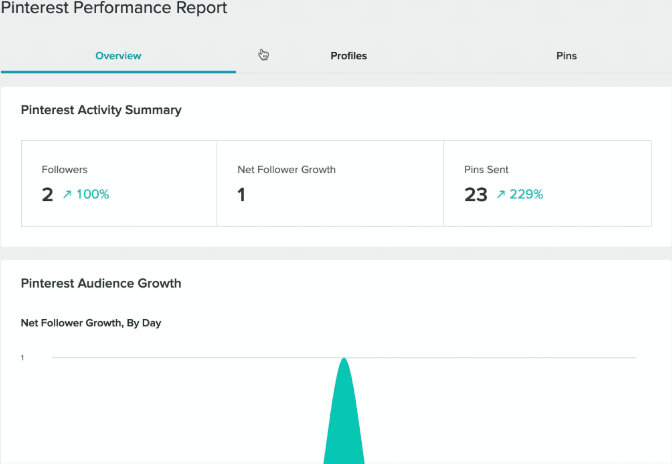
Task: Click the Pinterest Audience Growth heading
Action: (x=101, y=283)
